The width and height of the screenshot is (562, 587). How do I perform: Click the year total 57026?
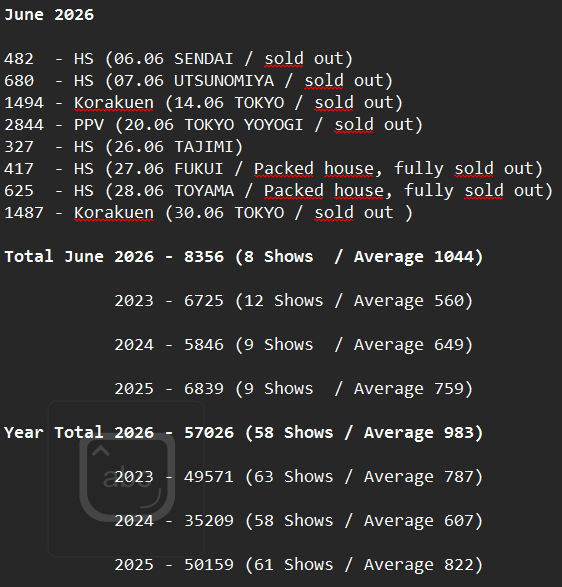(209, 433)
